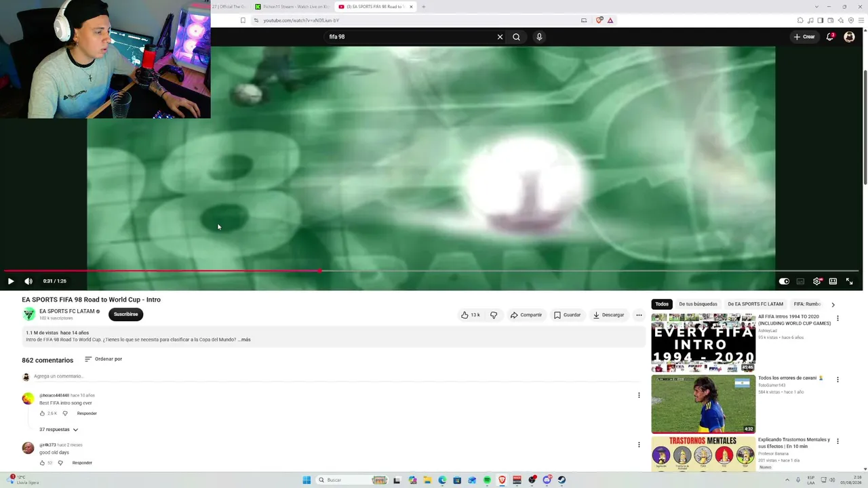Expand the 37 respuestas replies
868x488 pixels.
58,430
